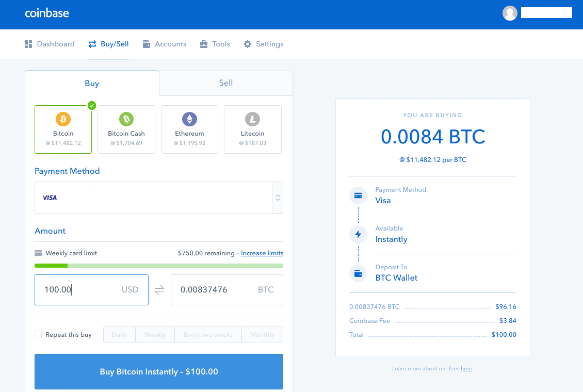The width and height of the screenshot is (583, 392).
Task: Click the Settings gear icon
Action: (248, 44)
